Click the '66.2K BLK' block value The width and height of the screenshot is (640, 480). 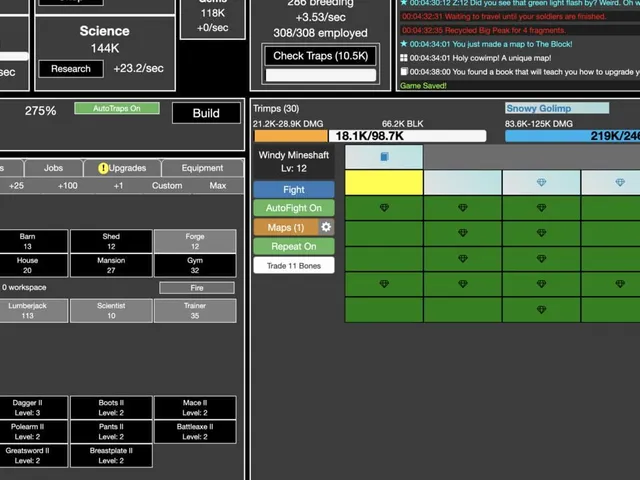coord(402,124)
